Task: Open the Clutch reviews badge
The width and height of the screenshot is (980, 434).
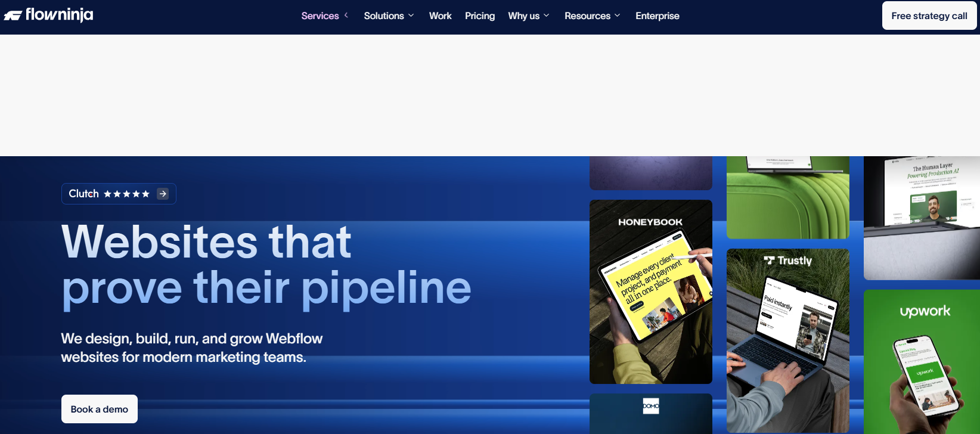Action: point(119,194)
